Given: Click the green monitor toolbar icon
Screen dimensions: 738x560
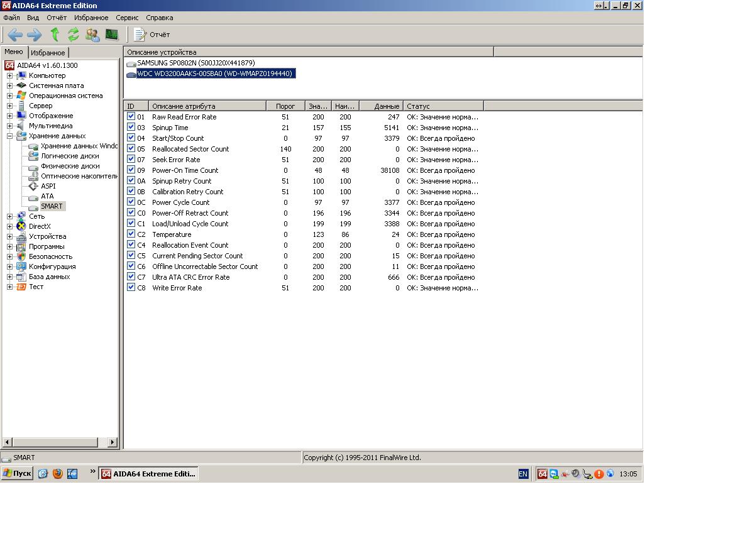Looking at the screenshot, I should 112,35.
